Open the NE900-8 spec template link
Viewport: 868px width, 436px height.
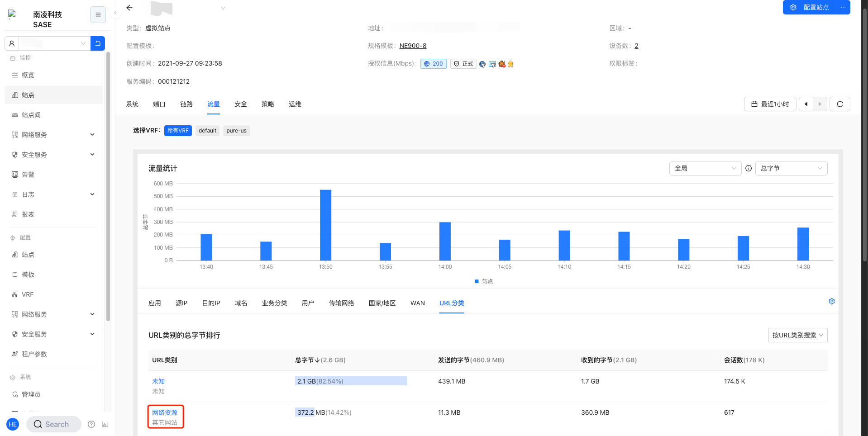(413, 46)
